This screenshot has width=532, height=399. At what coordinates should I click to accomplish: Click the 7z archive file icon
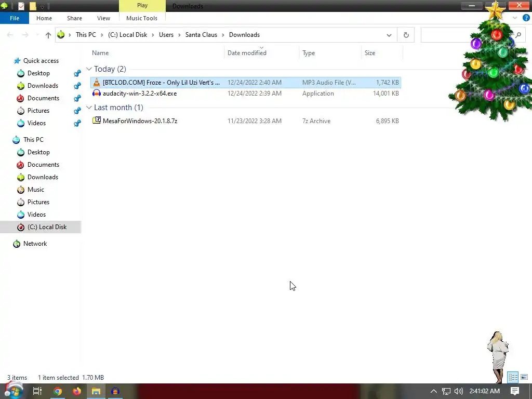(x=97, y=120)
